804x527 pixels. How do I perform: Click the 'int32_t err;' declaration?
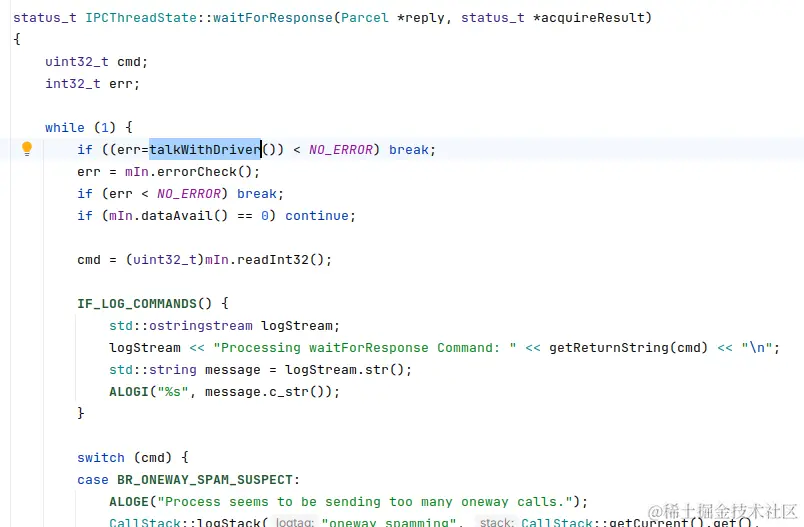[92, 84]
